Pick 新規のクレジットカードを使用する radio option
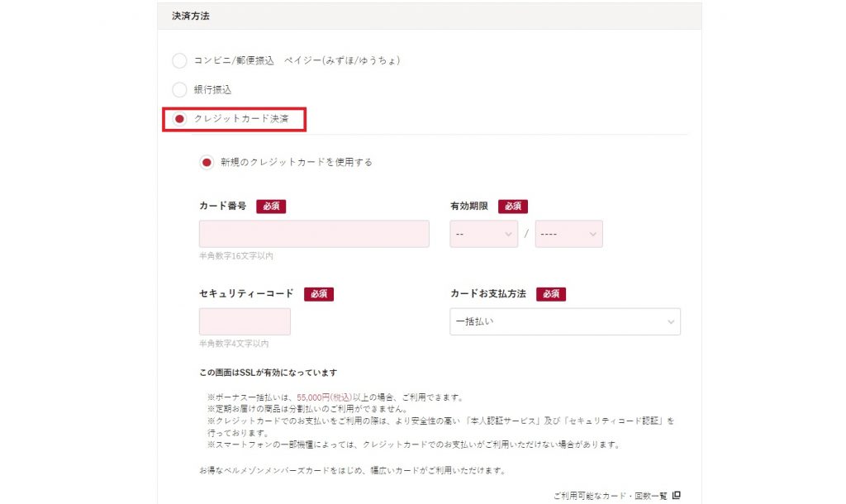 [207, 162]
